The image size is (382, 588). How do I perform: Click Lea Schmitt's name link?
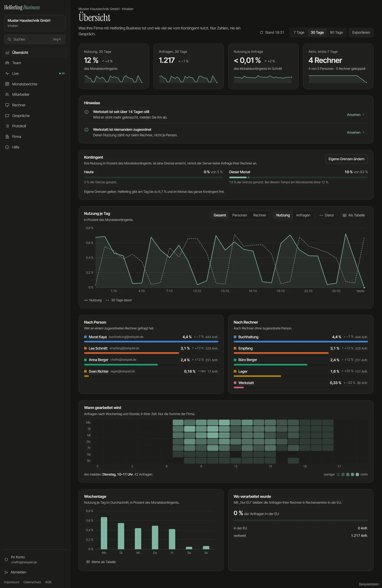[x=98, y=348]
